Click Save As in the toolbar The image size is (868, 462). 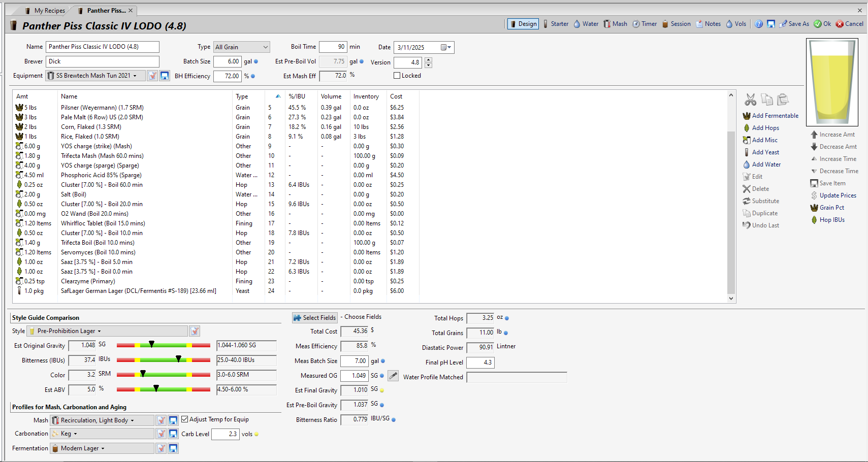(794, 24)
